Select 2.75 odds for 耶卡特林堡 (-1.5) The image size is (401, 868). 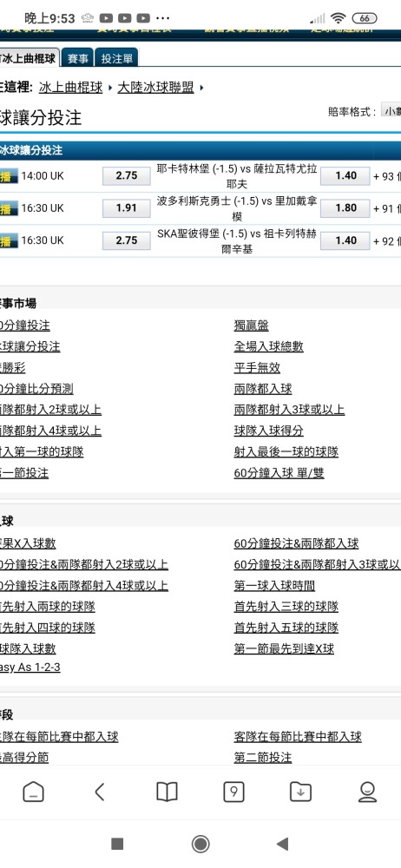point(126,175)
